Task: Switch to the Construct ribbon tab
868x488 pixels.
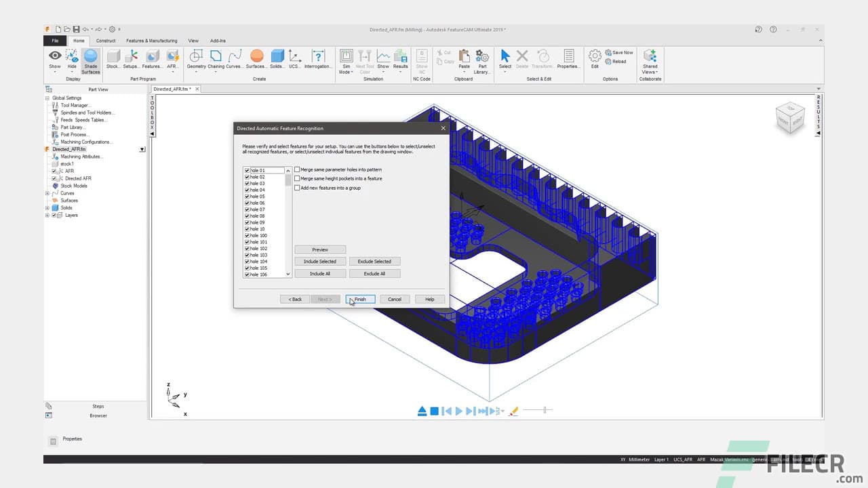Action: (105, 40)
